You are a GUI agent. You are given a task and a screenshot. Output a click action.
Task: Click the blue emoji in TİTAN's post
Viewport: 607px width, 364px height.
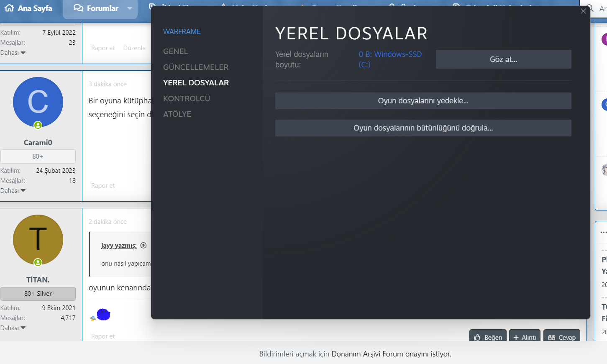[x=103, y=314]
